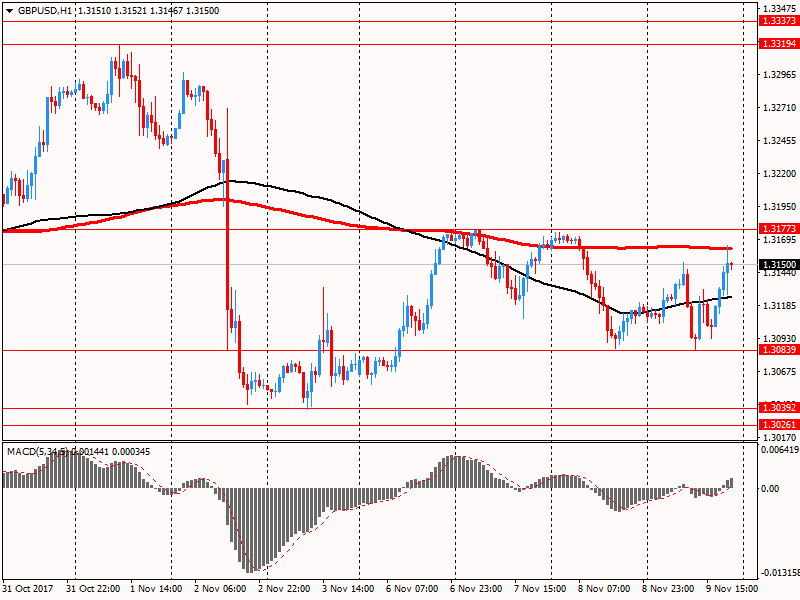Viewport: 800px width, 600px height.
Task: Select the 1.33475 top price scale value
Action: [779, 8]
